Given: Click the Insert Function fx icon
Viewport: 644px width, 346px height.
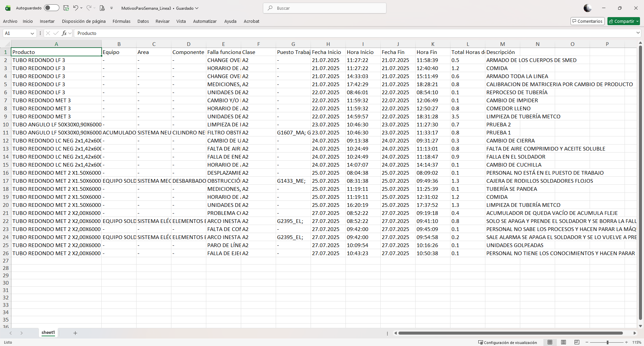Looking at the screenshot, I should (x=64, y=33).
